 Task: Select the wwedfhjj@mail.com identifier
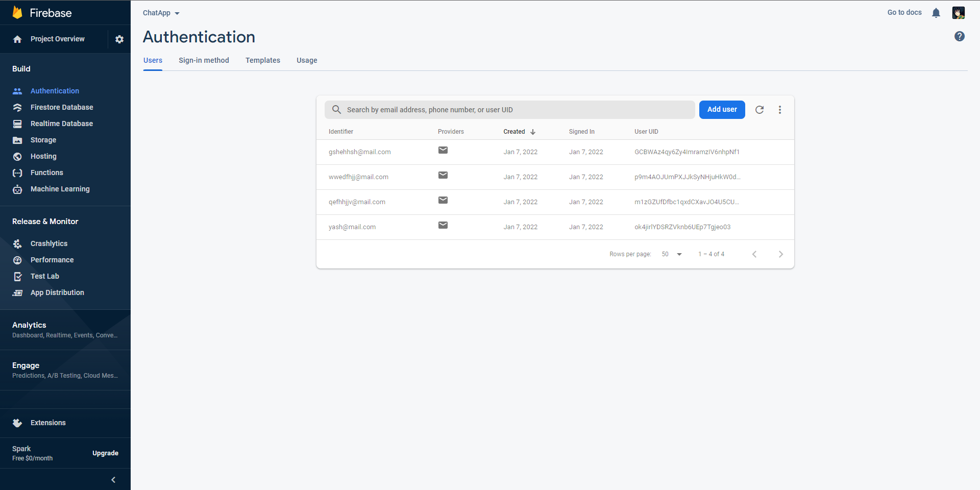(358, 177)
